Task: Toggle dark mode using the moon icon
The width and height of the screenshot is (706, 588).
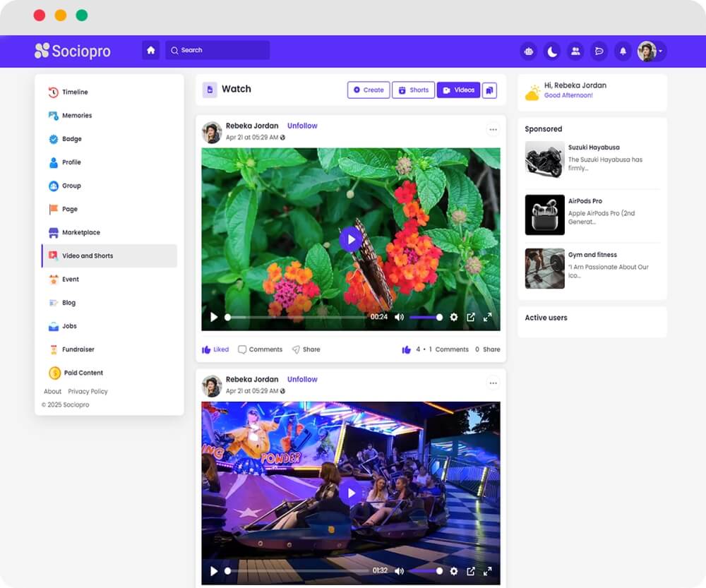Action: 551,52
